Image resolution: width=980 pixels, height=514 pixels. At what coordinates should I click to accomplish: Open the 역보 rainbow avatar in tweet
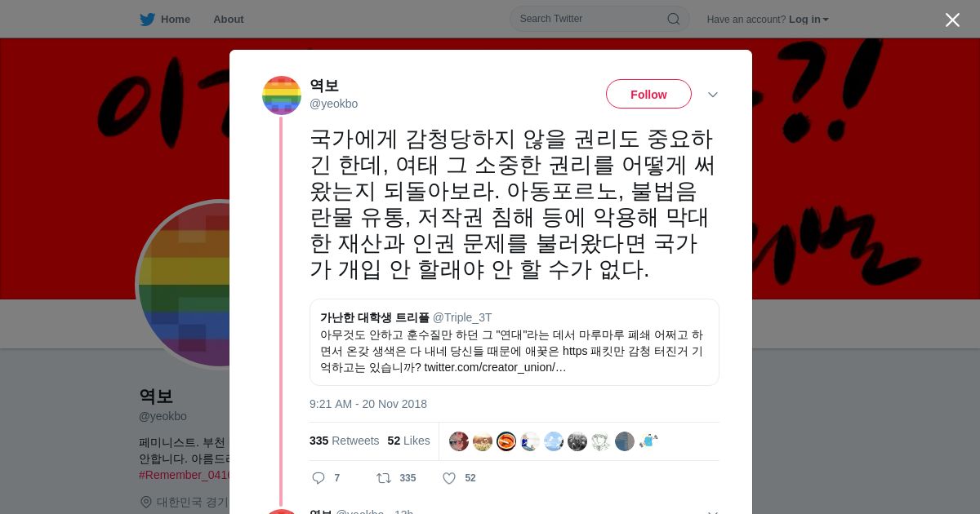click(x=282, y=95)
